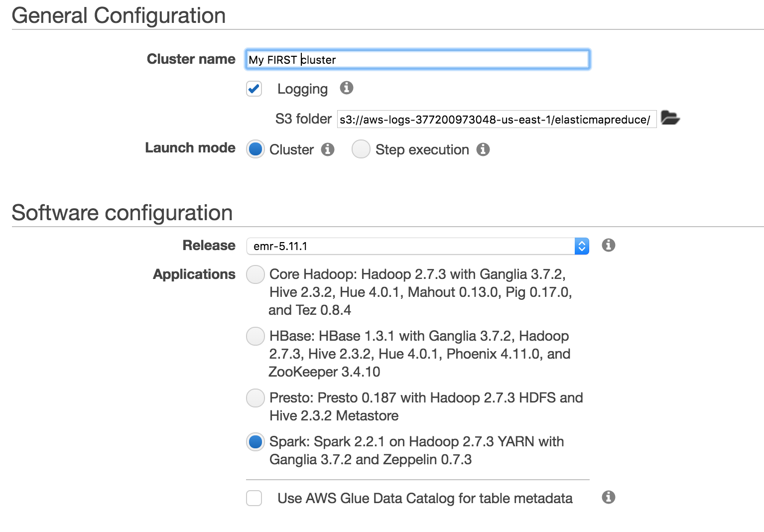Click 'HBase: HBase 1.3.1' description text
764x532 pixels.
pos(419,354)
